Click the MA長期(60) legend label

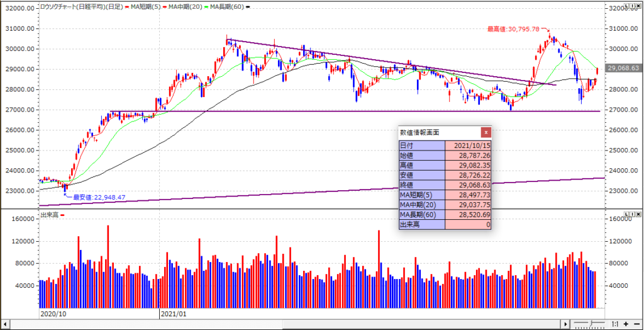click(229, 6)
